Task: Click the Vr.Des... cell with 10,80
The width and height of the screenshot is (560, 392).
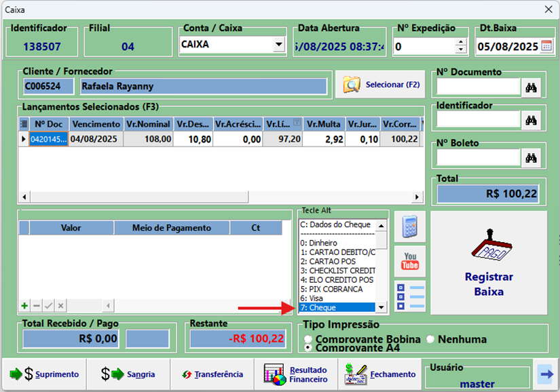Action: click(193, 139)
